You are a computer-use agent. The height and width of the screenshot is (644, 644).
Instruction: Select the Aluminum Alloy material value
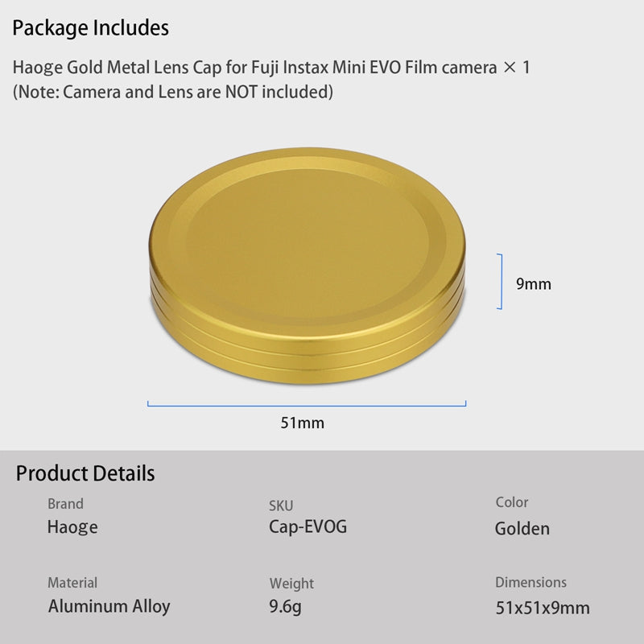[x=109, y=606]
